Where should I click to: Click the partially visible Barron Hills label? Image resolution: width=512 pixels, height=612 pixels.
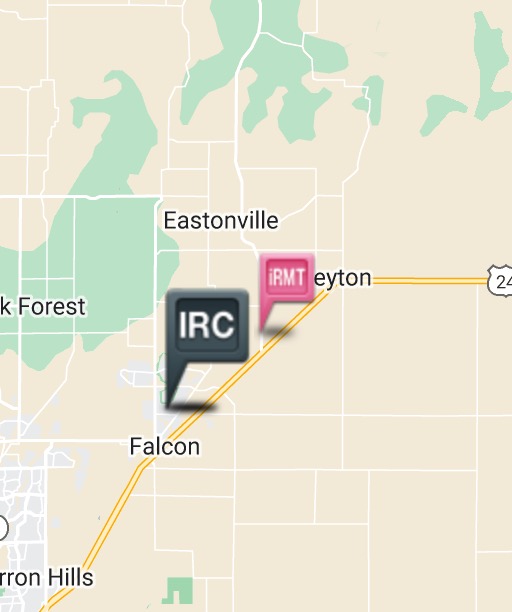(46, 578)
